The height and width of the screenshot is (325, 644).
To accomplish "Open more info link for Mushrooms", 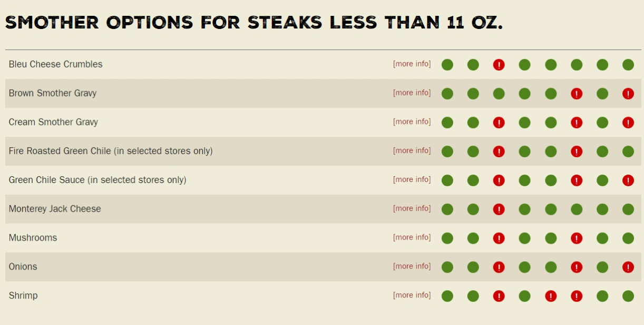I will (412, 237).
